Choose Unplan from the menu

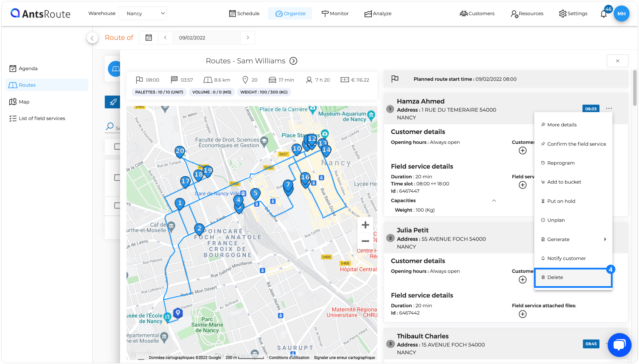pos(573,220)
